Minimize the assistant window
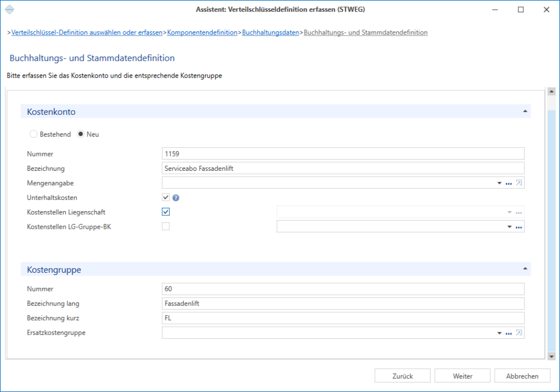 point(495,10)
